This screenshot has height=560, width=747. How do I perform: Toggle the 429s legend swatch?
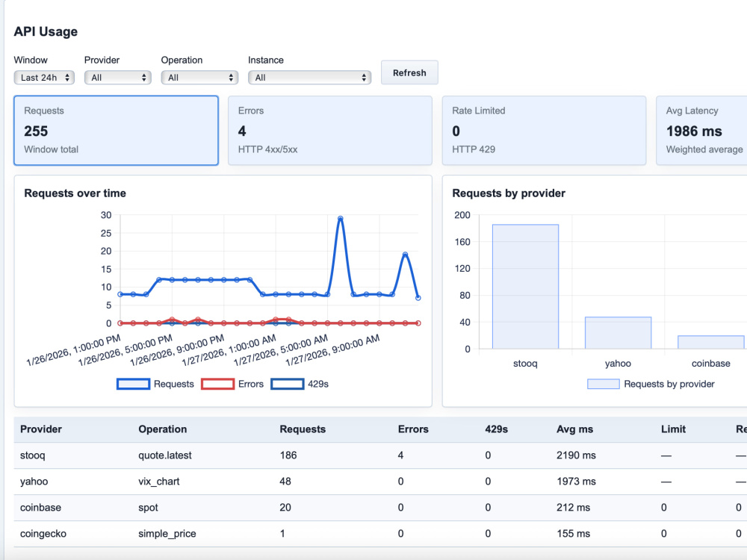tap(288, 384)
